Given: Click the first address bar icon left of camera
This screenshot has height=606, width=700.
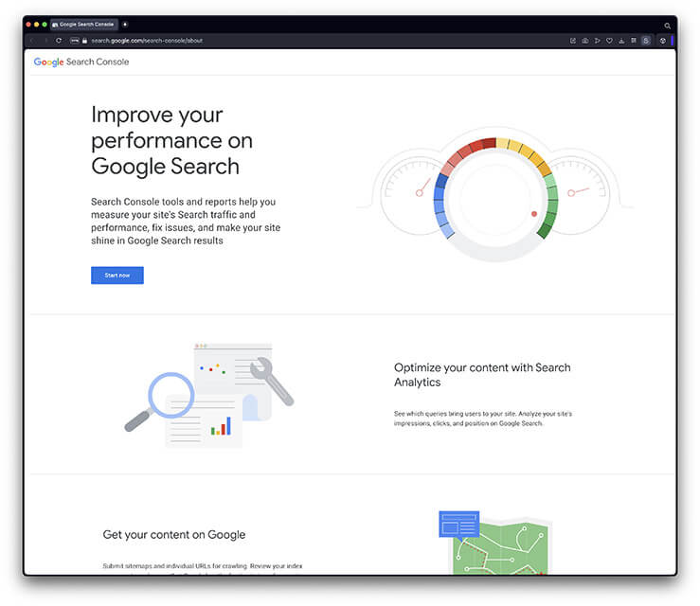Looking at the screenshot, I should [573, 41].
